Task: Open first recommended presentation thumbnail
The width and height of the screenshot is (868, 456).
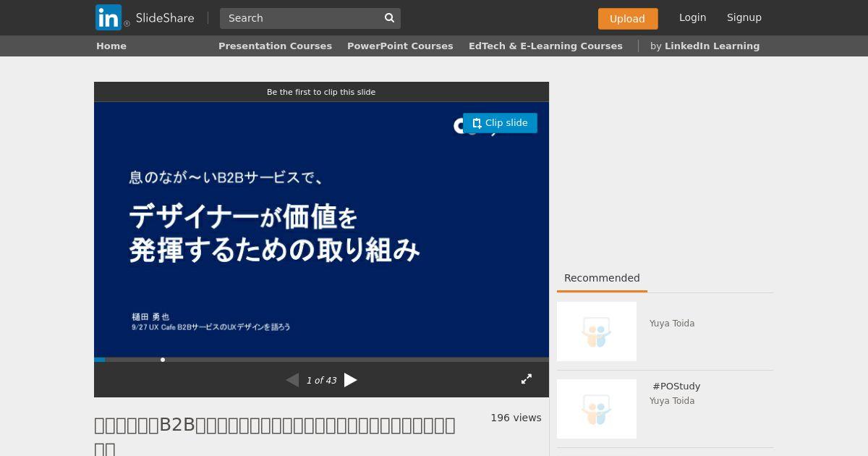Action: 597,332
